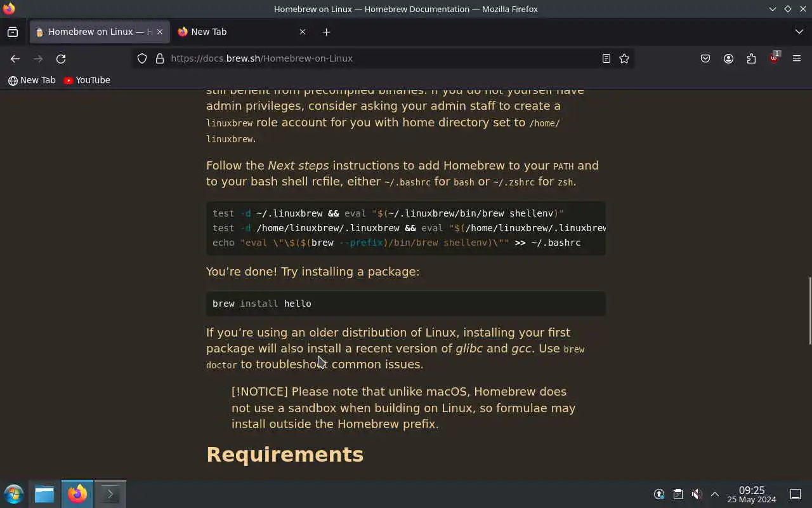Expand hidden system tray icons
The image size is (812, 508).
point(714,494)
